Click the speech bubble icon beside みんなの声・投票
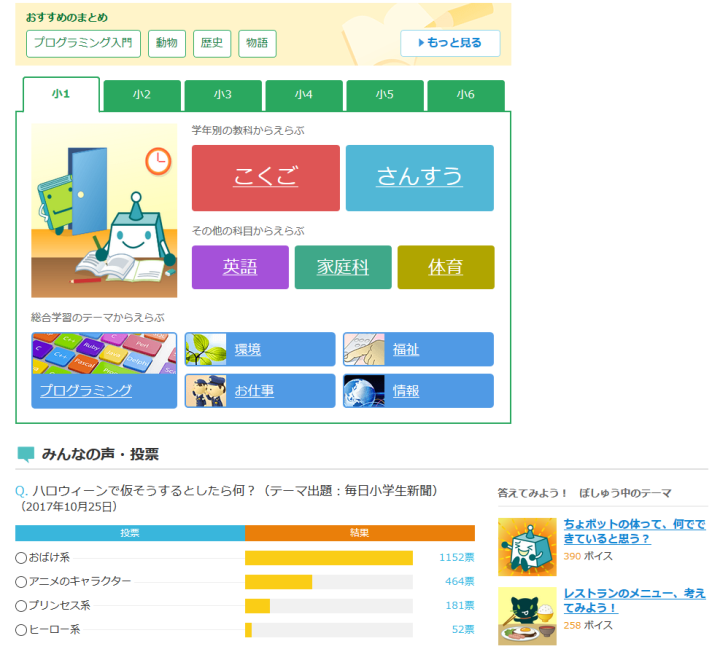720x649 pixels. tap(26, 455)
